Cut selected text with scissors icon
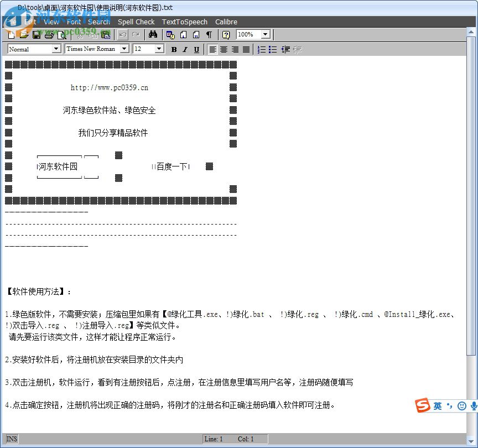This screenshot has height=448, width=478. coord(80,35)
